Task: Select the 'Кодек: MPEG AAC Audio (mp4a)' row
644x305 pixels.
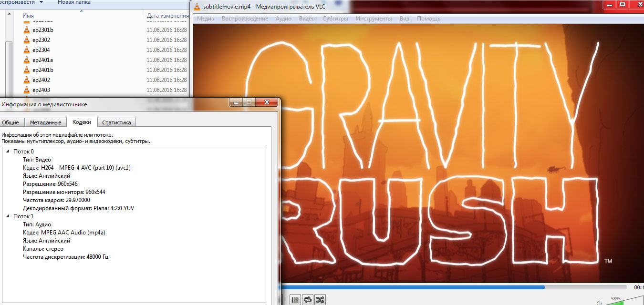Action: tap(64, 233)
